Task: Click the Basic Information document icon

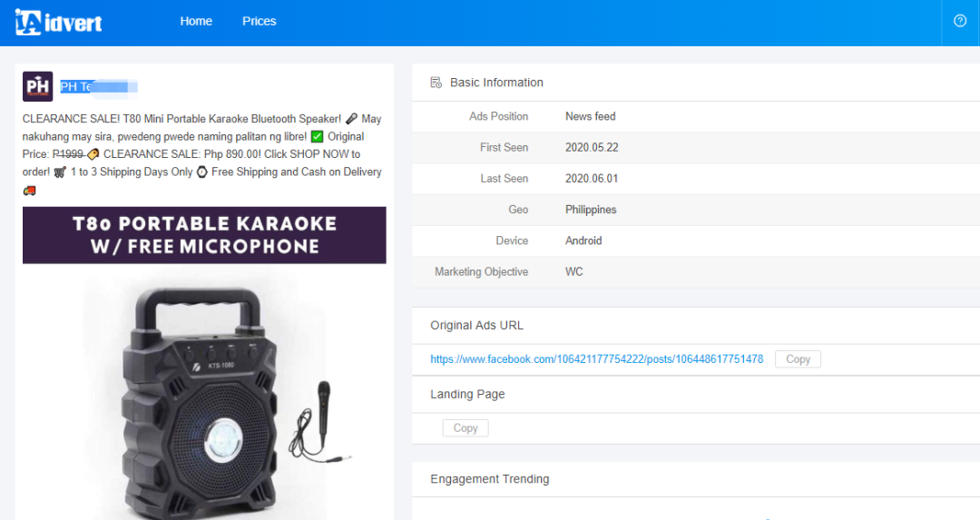Action: [x=436, y=83]
